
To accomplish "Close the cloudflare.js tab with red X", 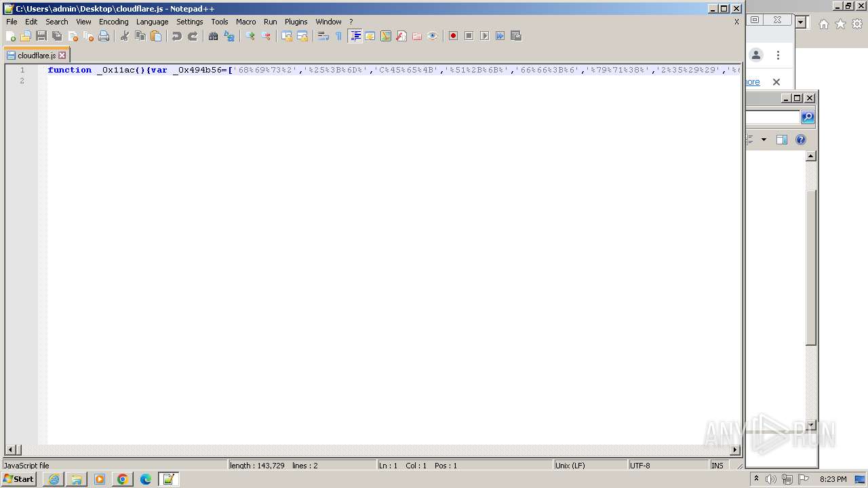I will point(62,56).
